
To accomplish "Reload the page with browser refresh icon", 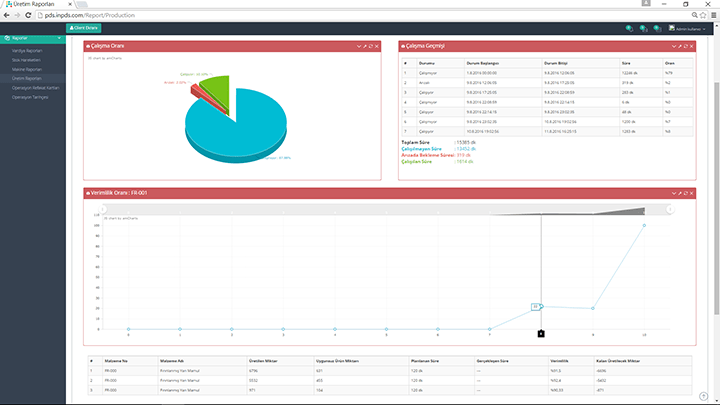I will coord(28,15).
